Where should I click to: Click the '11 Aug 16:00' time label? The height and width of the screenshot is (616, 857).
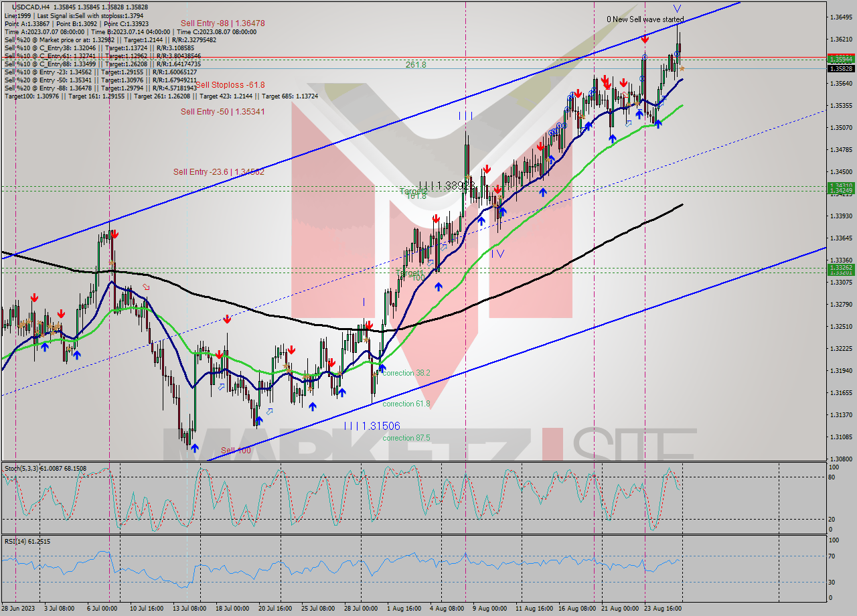(534, 609)
